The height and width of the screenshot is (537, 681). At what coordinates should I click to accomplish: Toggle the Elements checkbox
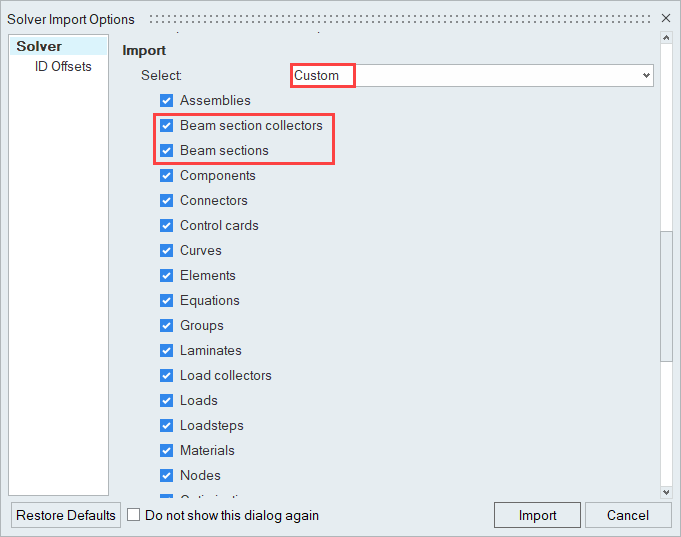point(167,276)
